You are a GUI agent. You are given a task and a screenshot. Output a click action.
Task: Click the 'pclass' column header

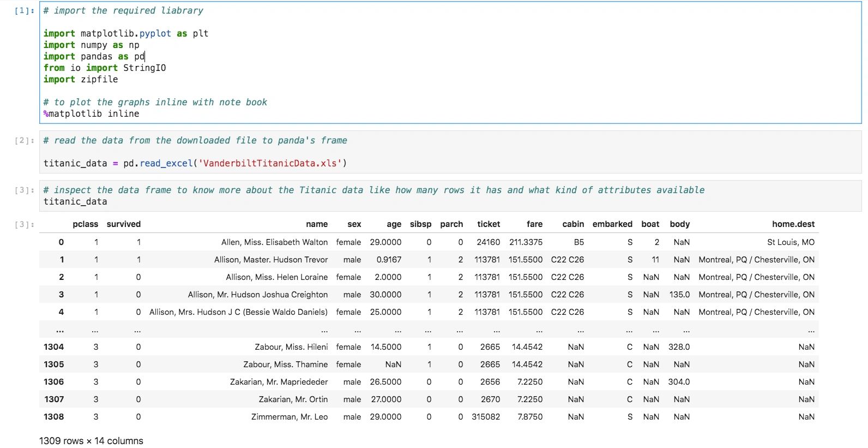pyautogui.click(x=85, y=224)
